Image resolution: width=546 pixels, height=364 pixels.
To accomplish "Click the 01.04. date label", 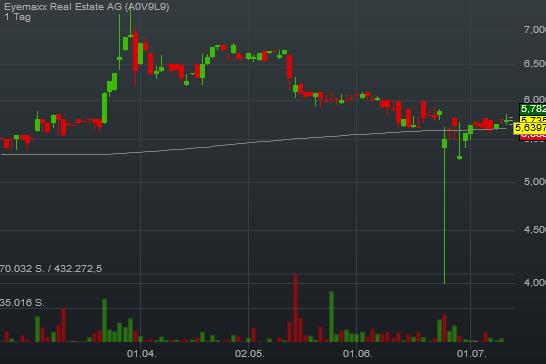I will click(141, 354).
